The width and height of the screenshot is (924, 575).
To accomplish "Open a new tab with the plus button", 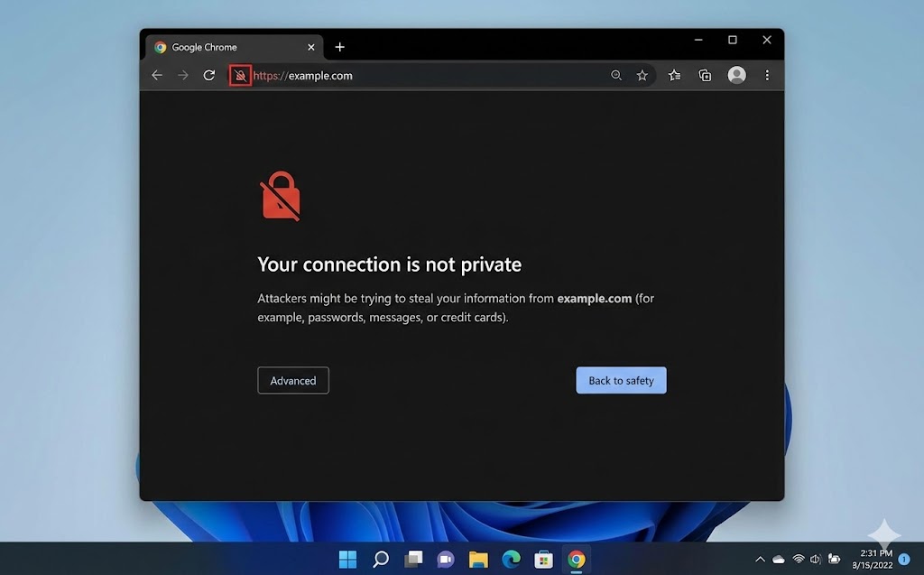I will click(x=340, y=46).
